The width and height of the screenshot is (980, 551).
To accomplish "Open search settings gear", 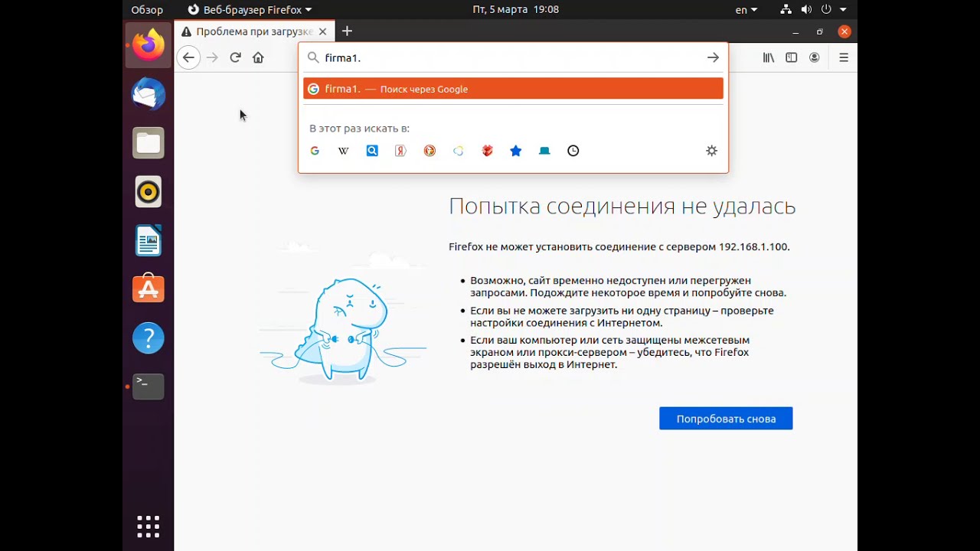I will (711, 151).
